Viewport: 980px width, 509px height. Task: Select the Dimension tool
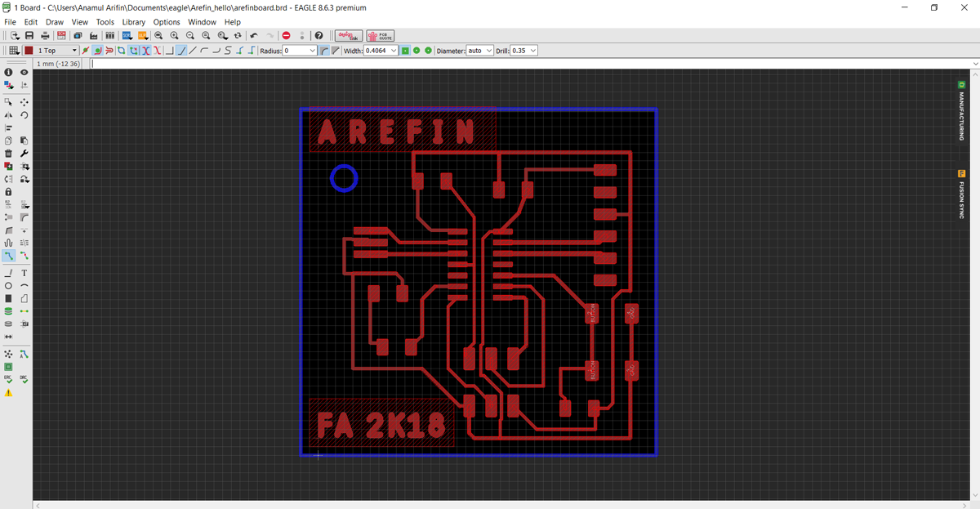(8, 337)
